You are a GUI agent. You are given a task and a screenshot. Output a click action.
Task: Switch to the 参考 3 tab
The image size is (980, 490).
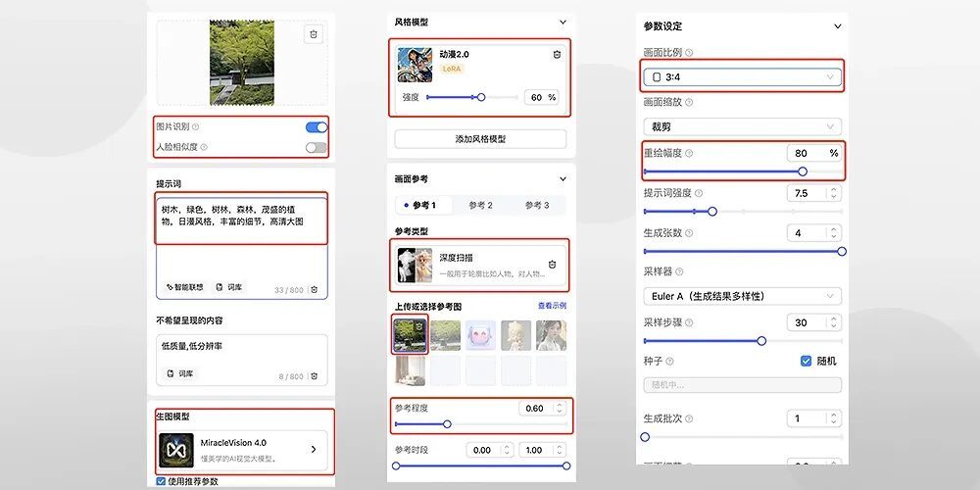coord(536,206)
